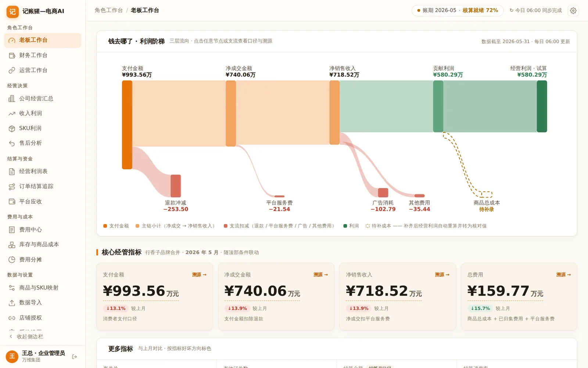Image resolution: width=588 pixels, height=368 pixels.
Task: Click the 其他费用 −35.44 label
Action: coord(419,206)
